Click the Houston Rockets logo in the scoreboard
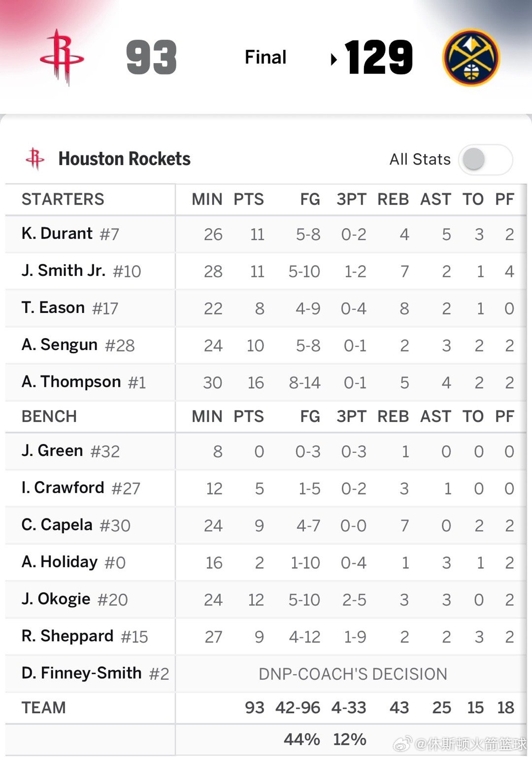Screen dimensions: 532x757 tap(62, 58)
